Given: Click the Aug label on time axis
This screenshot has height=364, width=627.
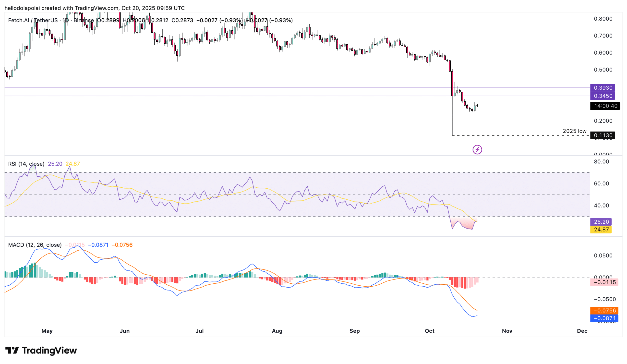Looking at the screenshot, I should click(x=277, y=331).
